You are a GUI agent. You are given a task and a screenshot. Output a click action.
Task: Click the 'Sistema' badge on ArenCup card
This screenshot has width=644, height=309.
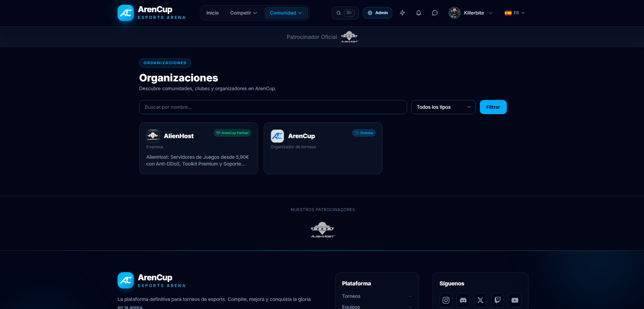(x=364, y=133)
